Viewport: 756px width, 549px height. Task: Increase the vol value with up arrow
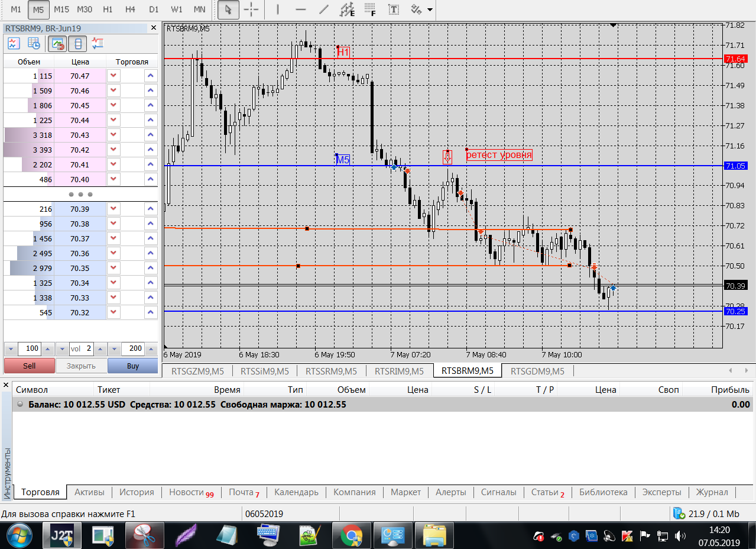(100, 348)
